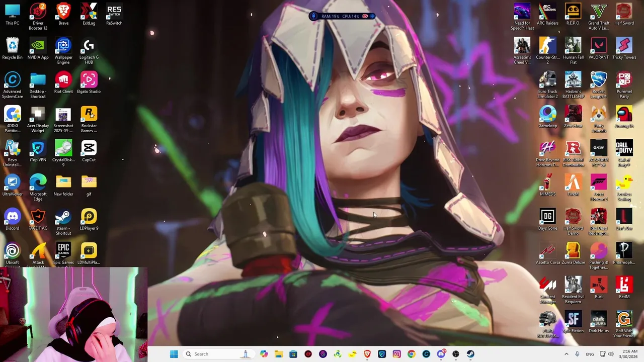The width and height of the screenshot is (644, 362).
Task: Open the Party Animals desktop shortcut
Action: (x=599, y=119)
